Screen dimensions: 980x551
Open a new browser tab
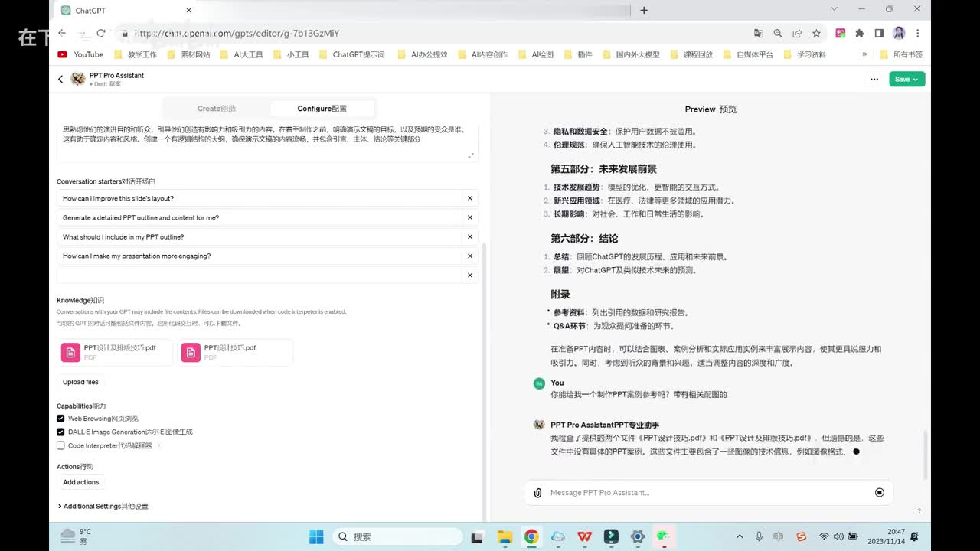pos(644,10)
